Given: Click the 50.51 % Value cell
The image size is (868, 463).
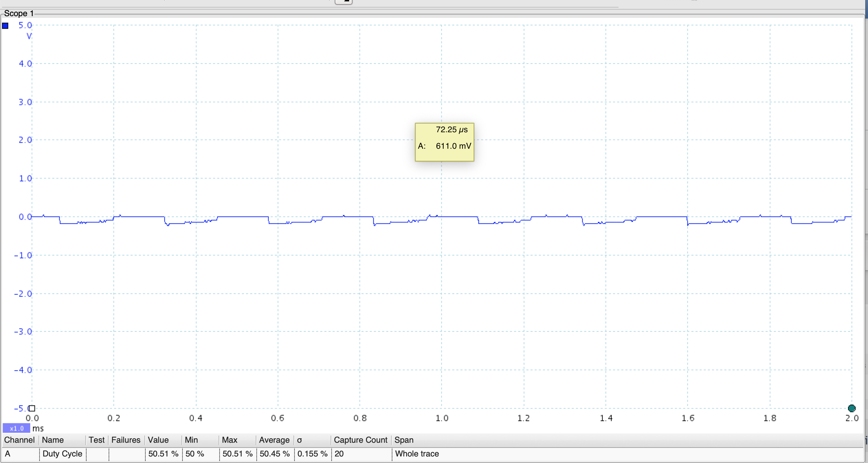Looking at the screenshot, I should tap(163, 454).
